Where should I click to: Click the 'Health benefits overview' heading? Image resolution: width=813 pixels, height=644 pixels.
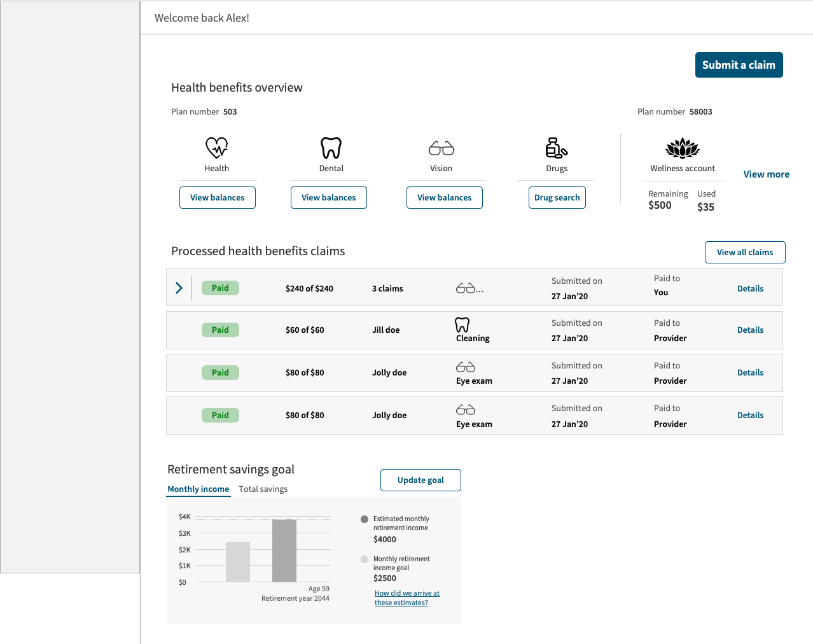point(237,88)
